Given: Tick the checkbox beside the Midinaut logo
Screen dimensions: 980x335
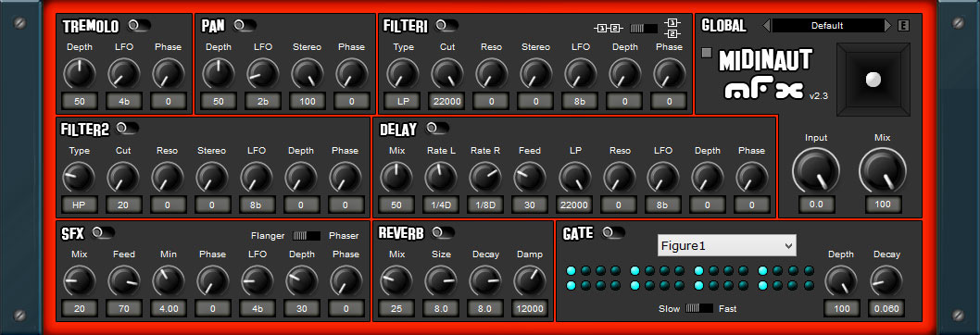Looking at the screenshot, I should pyautogui.click(x=707, y=53).
